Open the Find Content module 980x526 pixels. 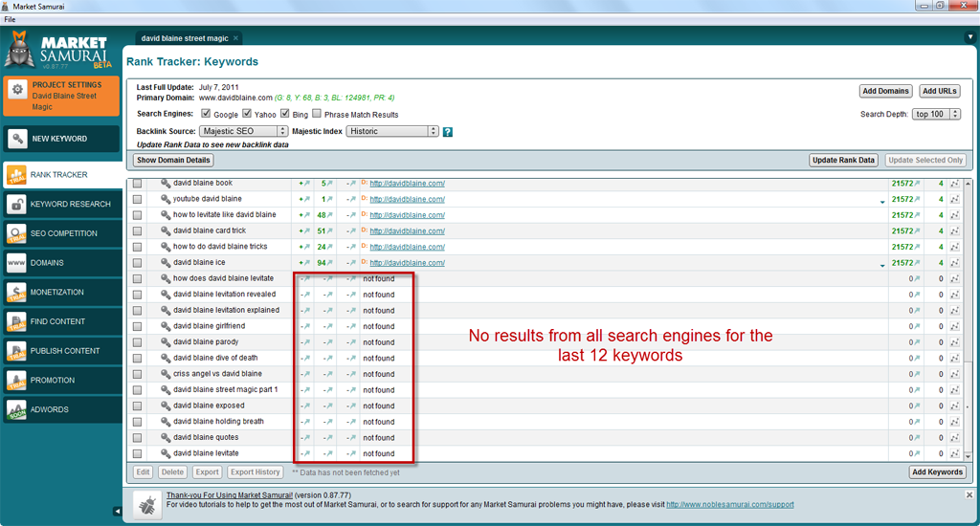[x=61, y=321]
